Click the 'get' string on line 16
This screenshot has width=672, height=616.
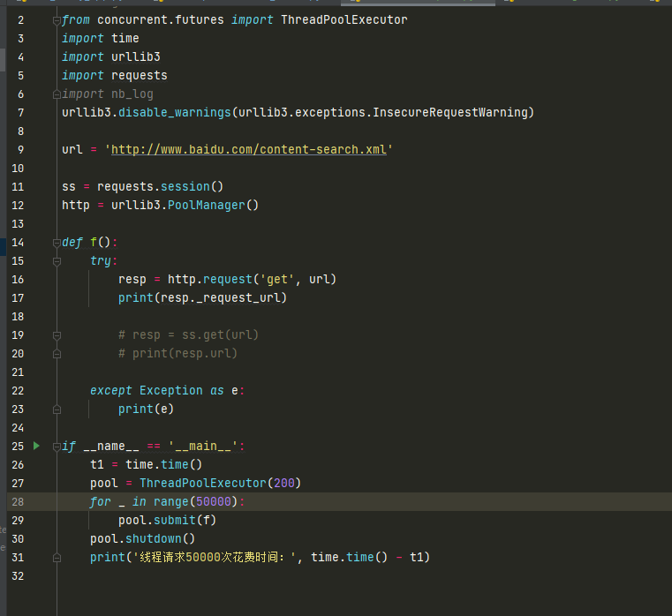click(x=277, y=279)
